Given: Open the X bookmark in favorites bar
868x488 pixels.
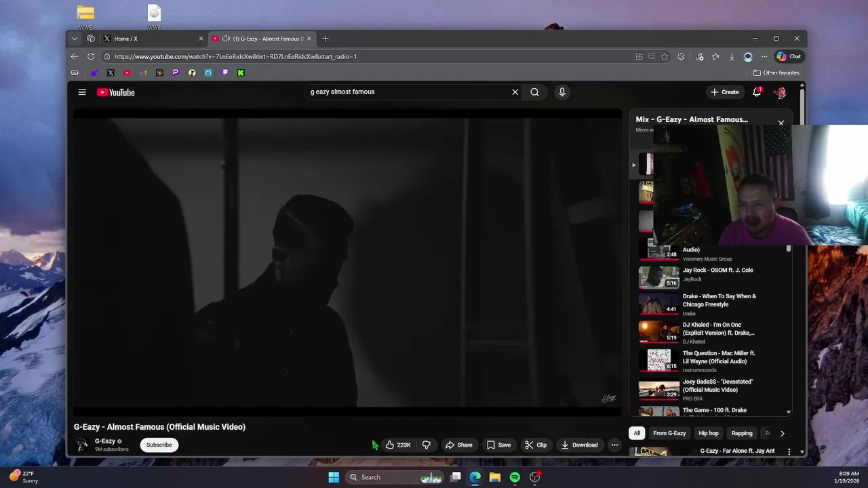Looking at the screenshot, I should click(x=111, y=73).
